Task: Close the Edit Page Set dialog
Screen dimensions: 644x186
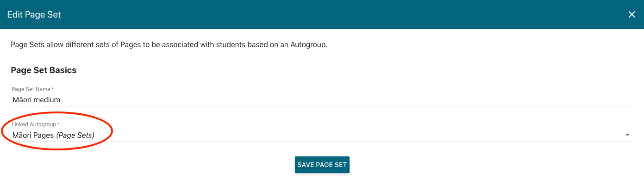Action: coord(631,14)
